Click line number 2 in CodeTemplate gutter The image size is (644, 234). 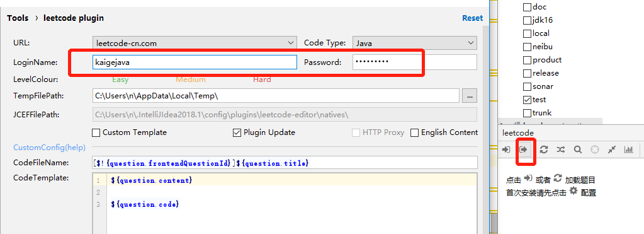[x=98, y=192]
